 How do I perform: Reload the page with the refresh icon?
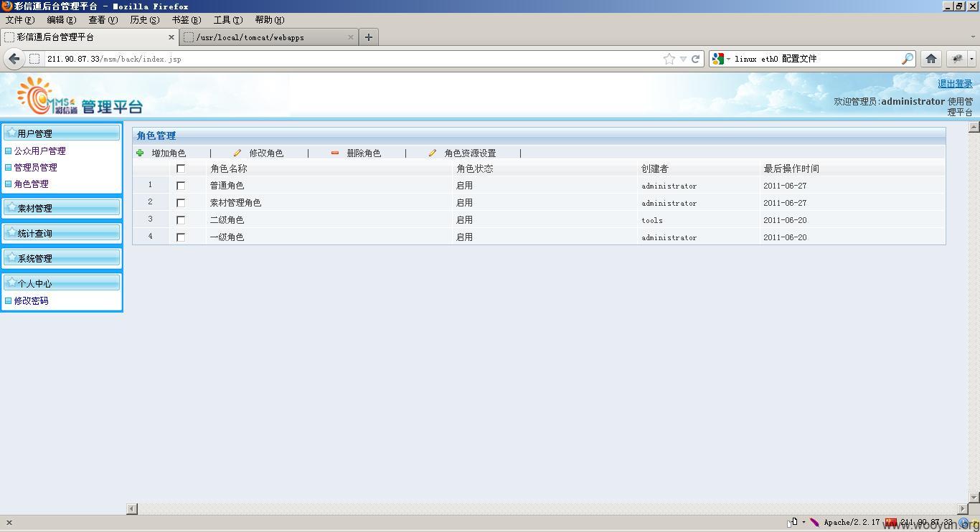pos(695,59)
